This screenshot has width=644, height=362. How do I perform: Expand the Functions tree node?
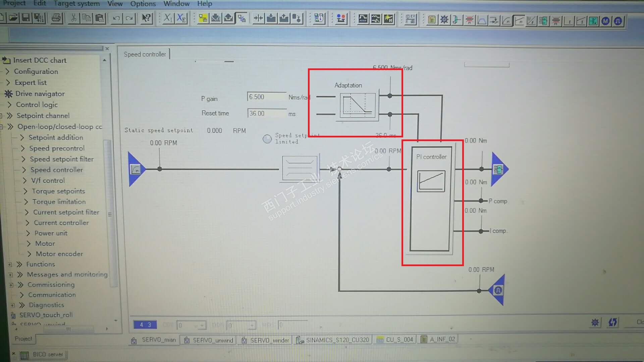(10, 264)
